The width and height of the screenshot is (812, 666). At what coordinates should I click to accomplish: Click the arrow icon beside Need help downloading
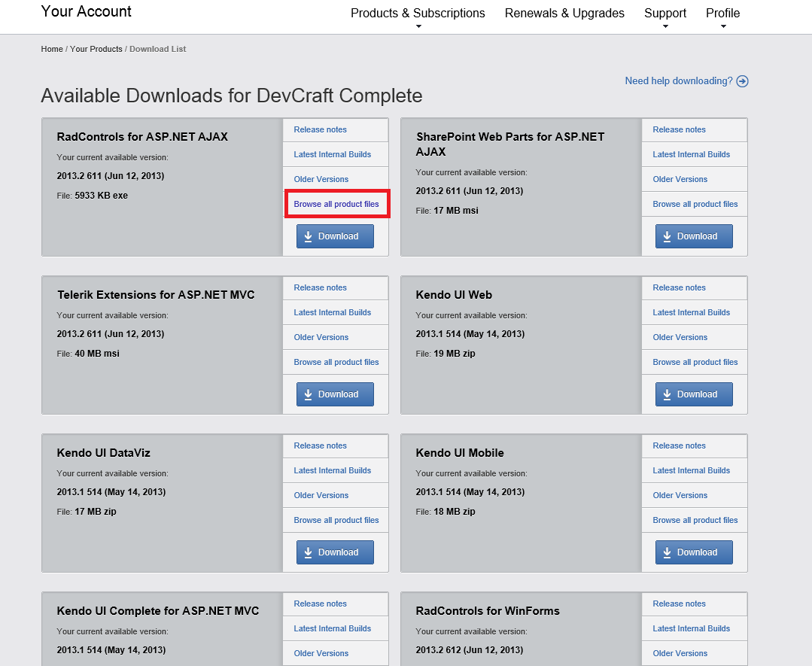coord(742,81)
